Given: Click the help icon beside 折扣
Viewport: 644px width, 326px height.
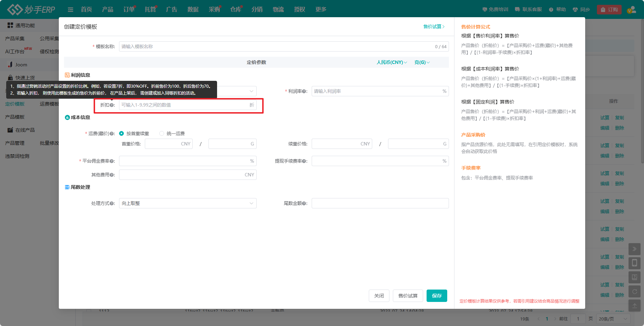Looking at the screenshot, I should click(111, 105).
